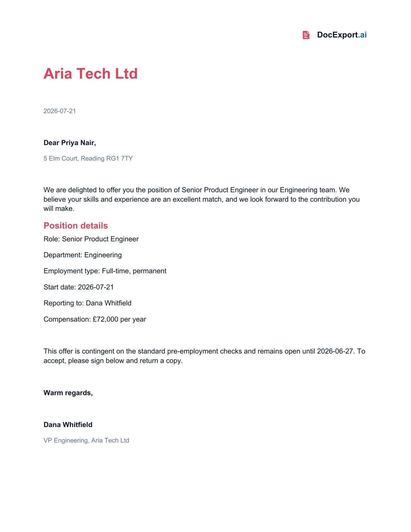Viewport: 411px width, 532px height.
Task: Click the Department: Engineering line
Action: (82, 255)
